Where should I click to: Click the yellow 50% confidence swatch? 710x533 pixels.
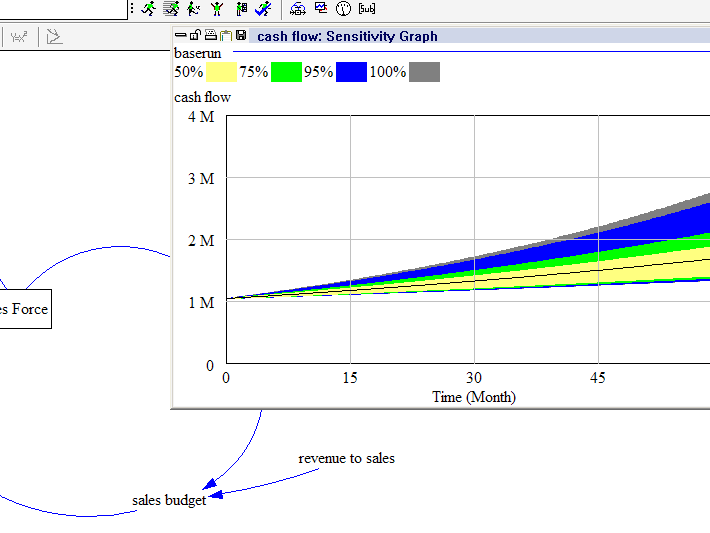(221, 72)
